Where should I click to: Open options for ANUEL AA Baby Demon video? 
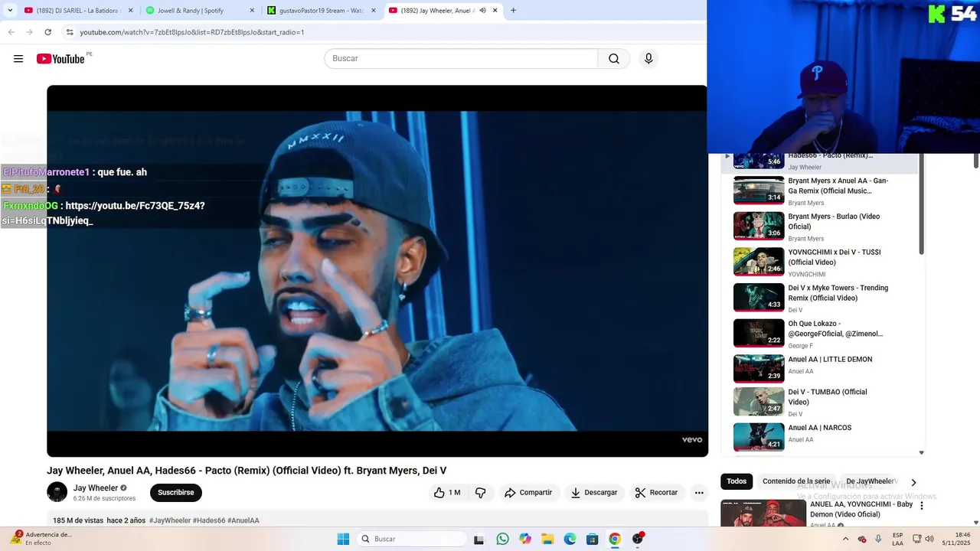point(922,506)
